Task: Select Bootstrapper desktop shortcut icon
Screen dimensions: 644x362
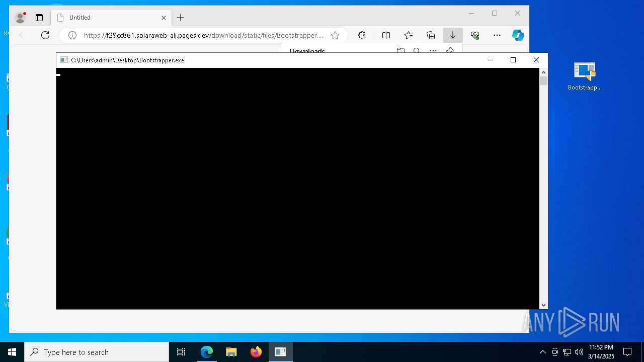Action: click(x=585, y=76)
